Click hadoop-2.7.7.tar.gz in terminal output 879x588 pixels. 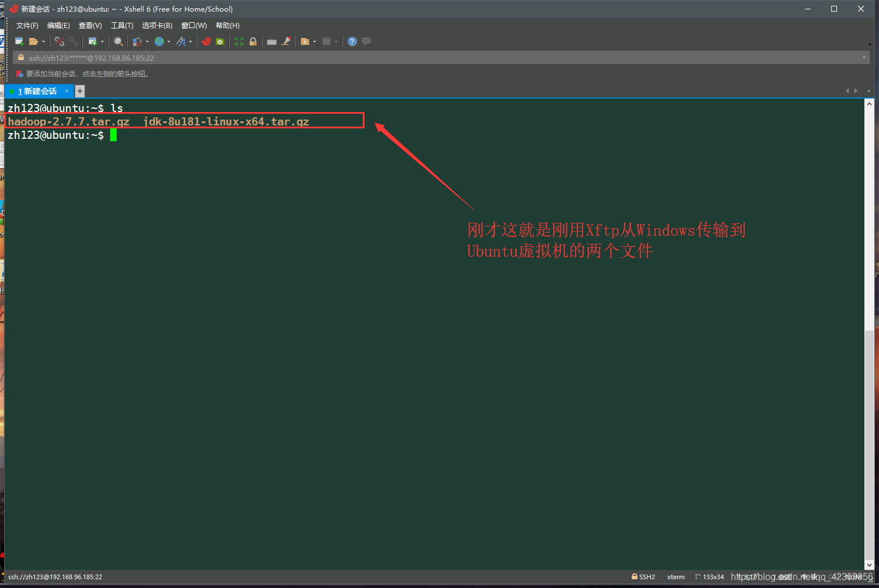(x=68, y=121)
